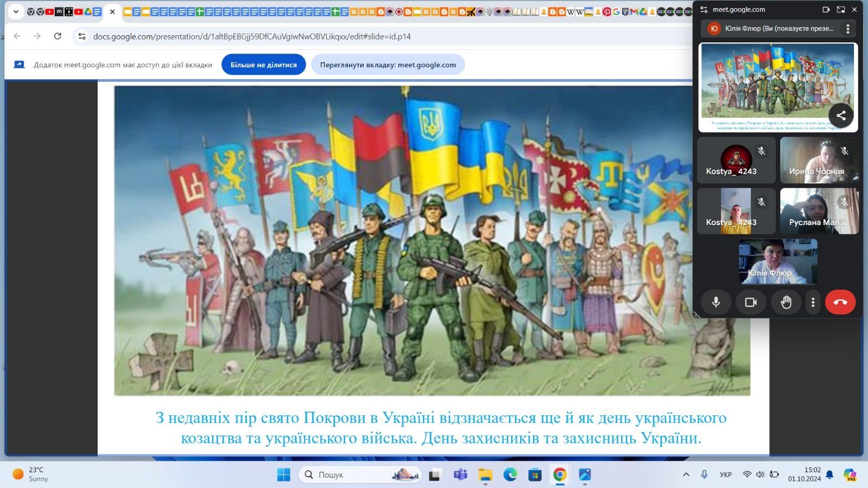Raise hand in the Meet call
This screenshot has height=488, width=868.
[786, 302]
